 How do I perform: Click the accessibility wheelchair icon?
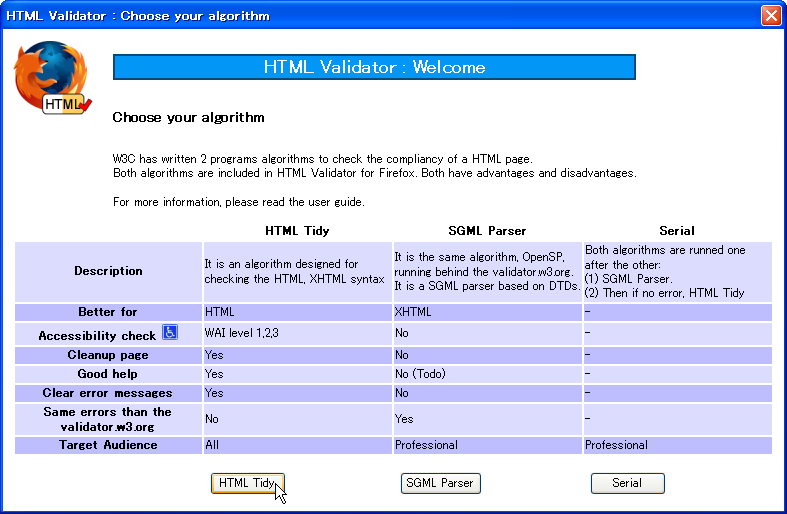(170, 332)
